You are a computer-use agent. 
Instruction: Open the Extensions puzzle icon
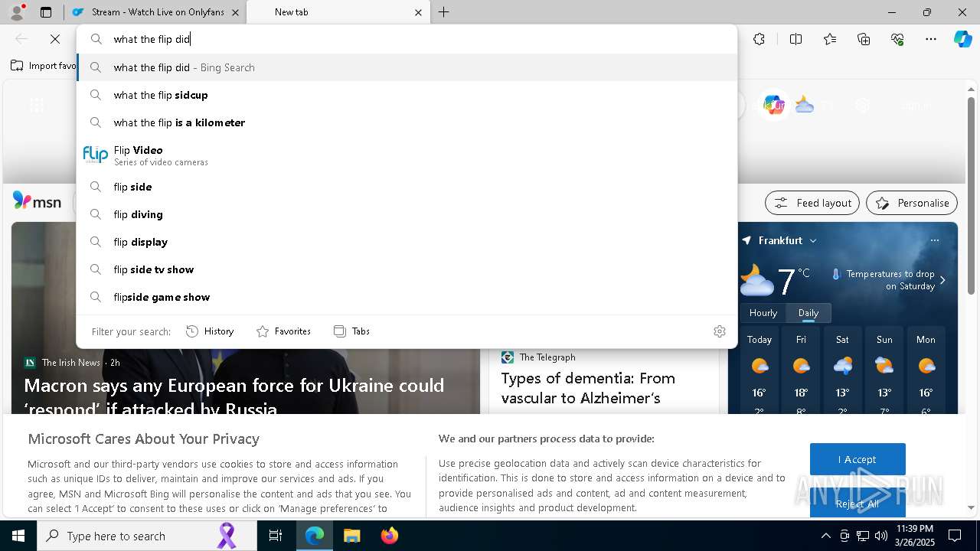[759, 39]
